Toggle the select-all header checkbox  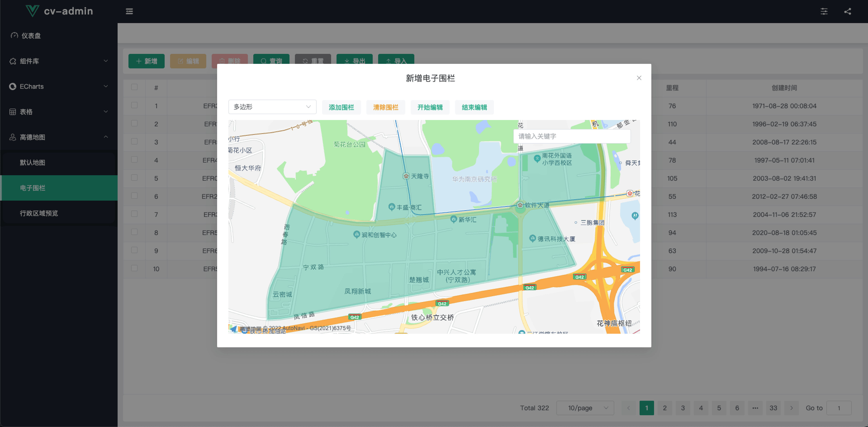134,87
